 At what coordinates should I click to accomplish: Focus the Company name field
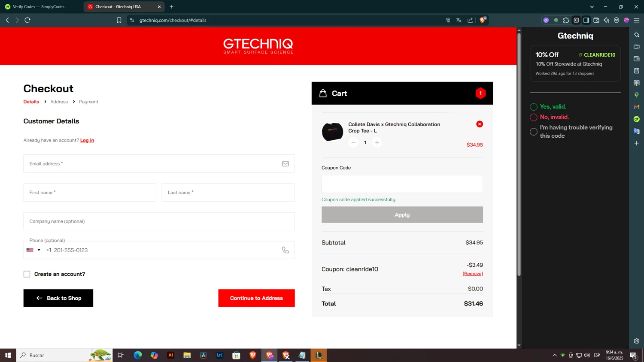(x=159, y=221)
